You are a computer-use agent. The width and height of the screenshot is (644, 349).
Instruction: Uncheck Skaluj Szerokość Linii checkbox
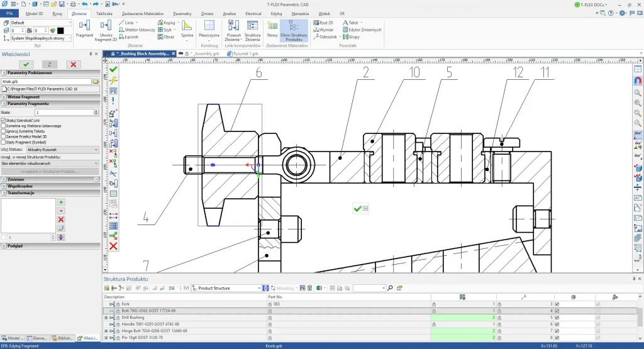(4, 120)
